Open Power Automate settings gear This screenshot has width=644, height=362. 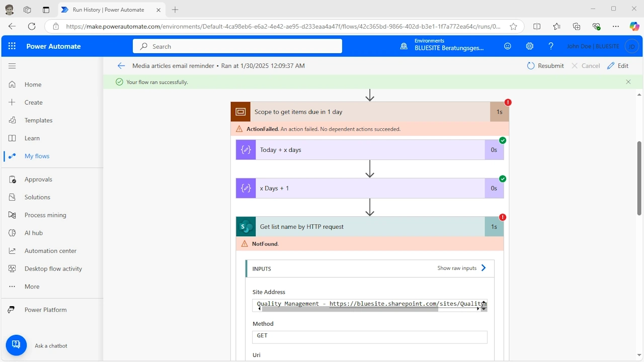pos(529,46)
